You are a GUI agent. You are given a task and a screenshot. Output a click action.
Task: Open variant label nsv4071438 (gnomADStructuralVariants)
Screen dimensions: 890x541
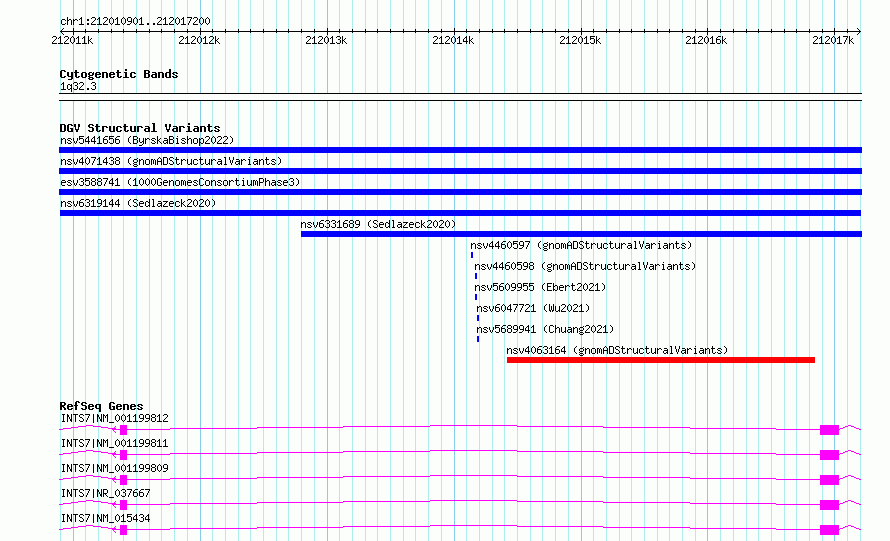point(171,161)
